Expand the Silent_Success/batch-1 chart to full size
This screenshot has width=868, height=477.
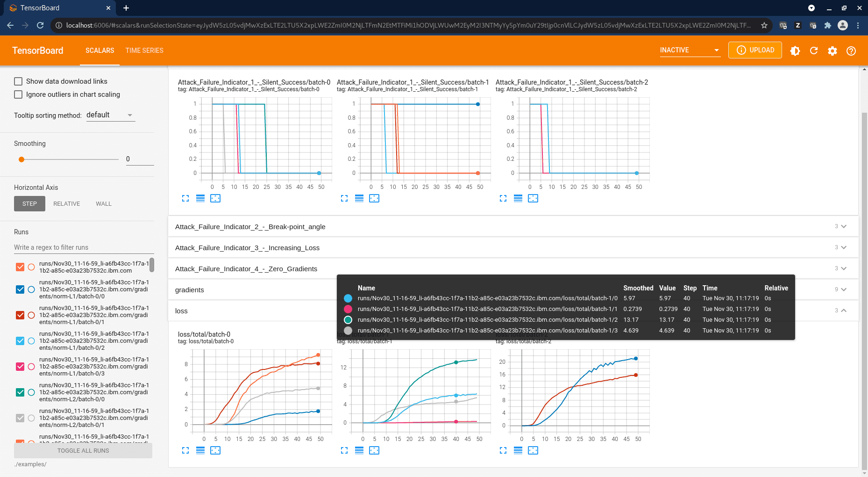click(x=344, y=198)
